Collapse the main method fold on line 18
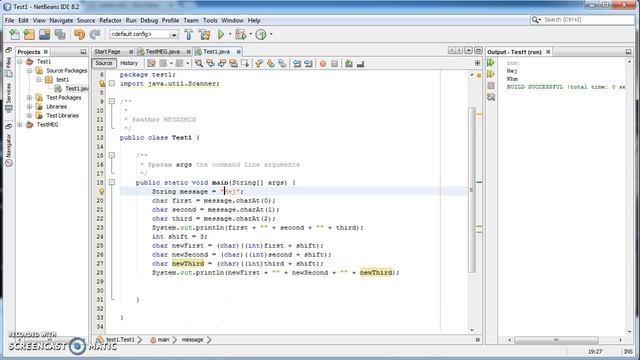The width and height of the screenshot is (640, 360). point(112,182)
